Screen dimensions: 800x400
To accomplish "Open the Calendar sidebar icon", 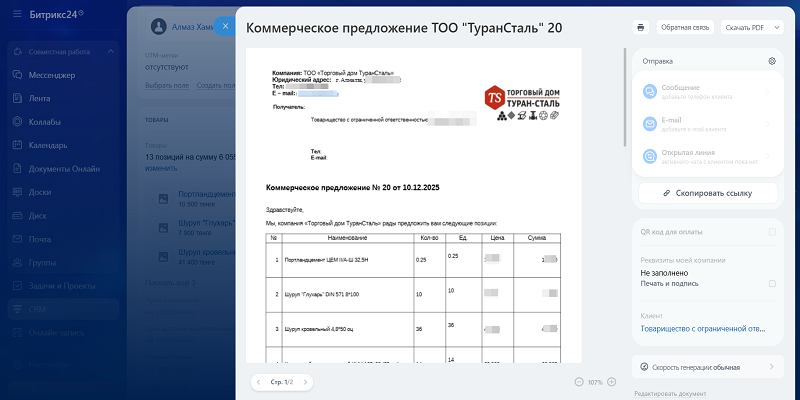I will click(18, 145).
